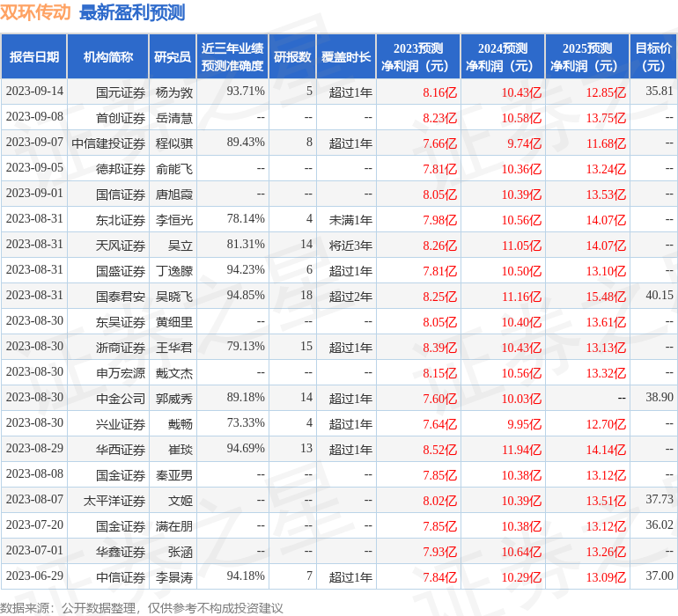Click the 最新盈利预测 heading
This screenshot has height=616, width=678.
[132, 12]
